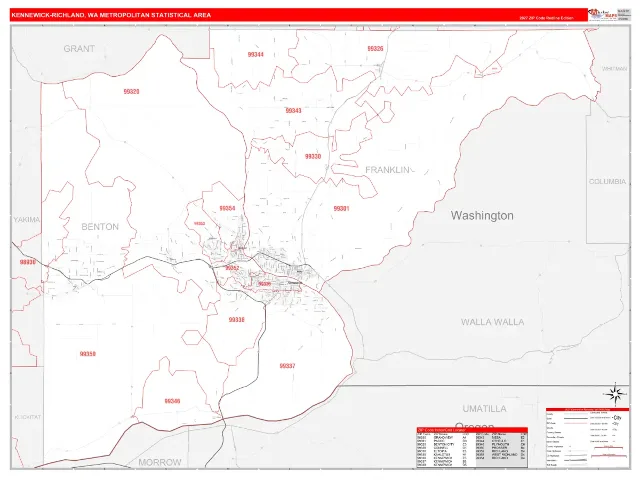Select ZIP code 99350 label
Image resolution: width=640 pixels, height=480 pixels.
click(x=88, y=354)
